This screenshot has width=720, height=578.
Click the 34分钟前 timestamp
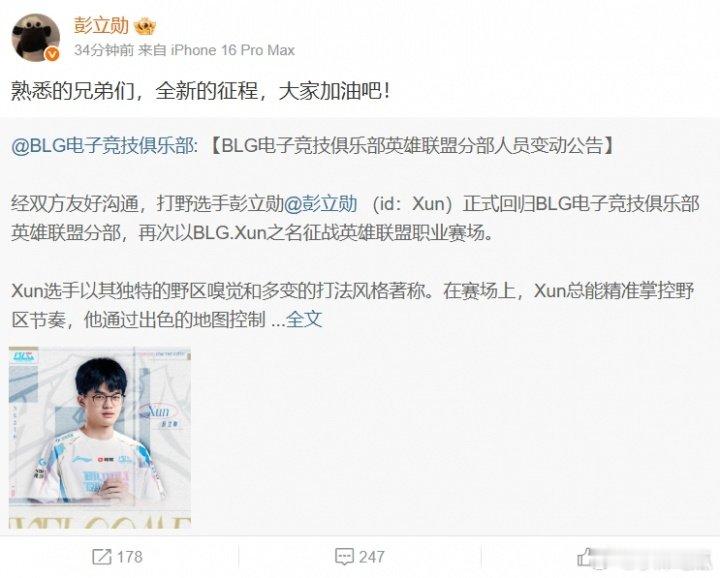(104, 50)
